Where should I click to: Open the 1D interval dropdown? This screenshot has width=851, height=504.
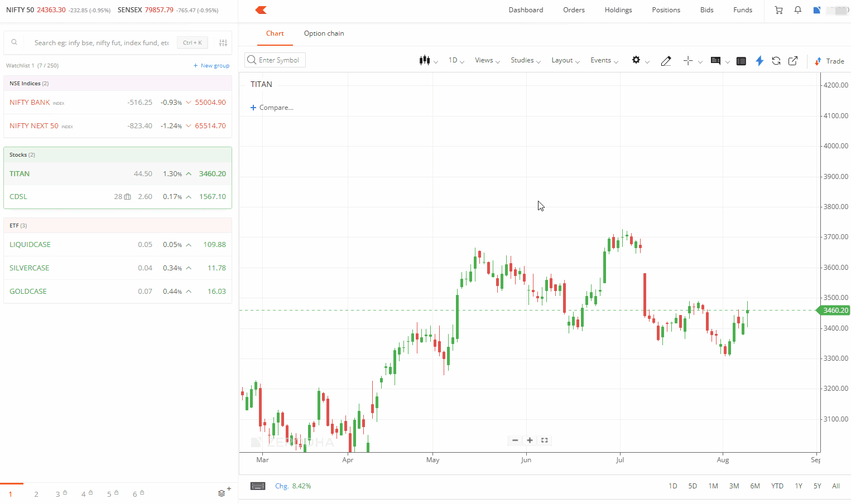pos(456,60)
